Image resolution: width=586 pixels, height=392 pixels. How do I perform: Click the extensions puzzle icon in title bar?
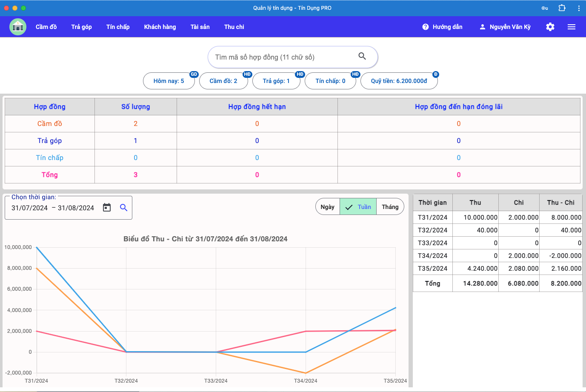tap(562, 8)
